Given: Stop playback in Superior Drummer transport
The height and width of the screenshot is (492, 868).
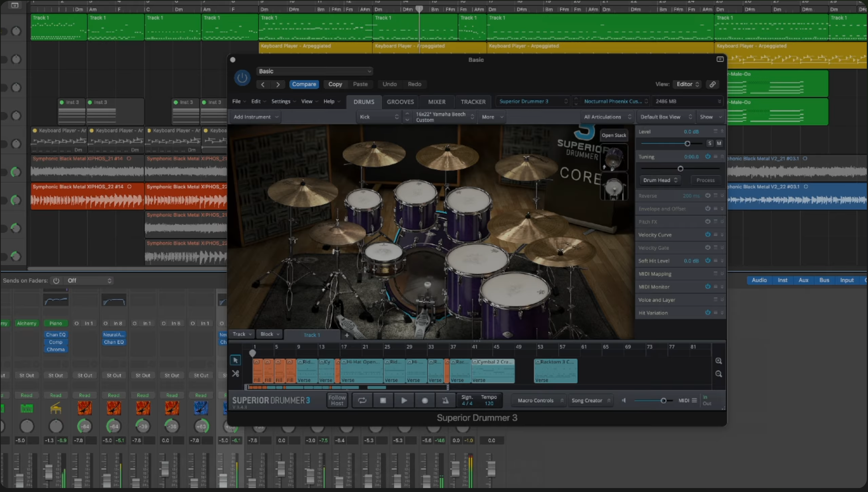Looking at the screenshot, I should [x=383, y=400].
